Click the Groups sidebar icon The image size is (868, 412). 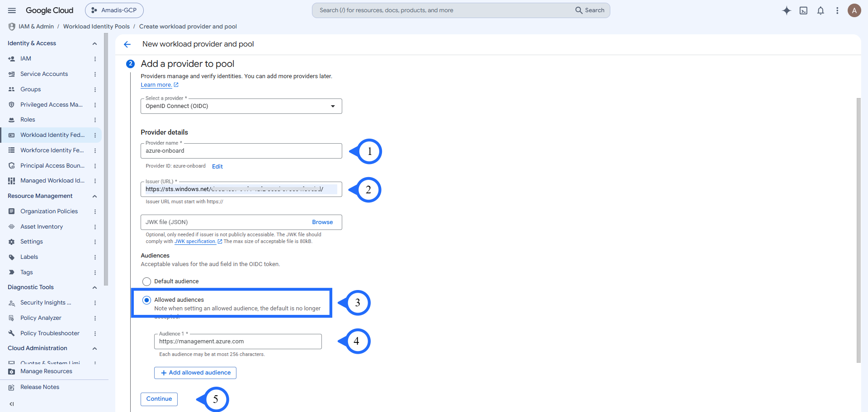click(12, 89)
